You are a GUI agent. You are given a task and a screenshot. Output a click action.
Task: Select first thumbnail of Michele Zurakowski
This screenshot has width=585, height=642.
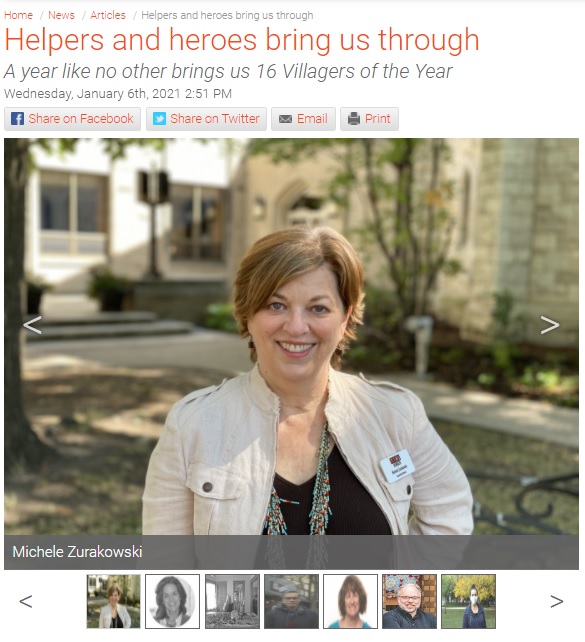tap(113, 601)
